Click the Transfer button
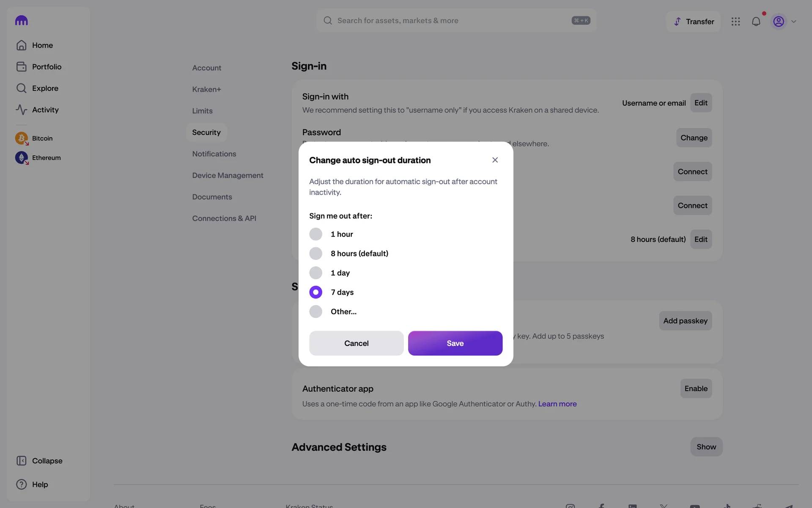The height and width of the screenshot is (508, 812). point(693,22)
